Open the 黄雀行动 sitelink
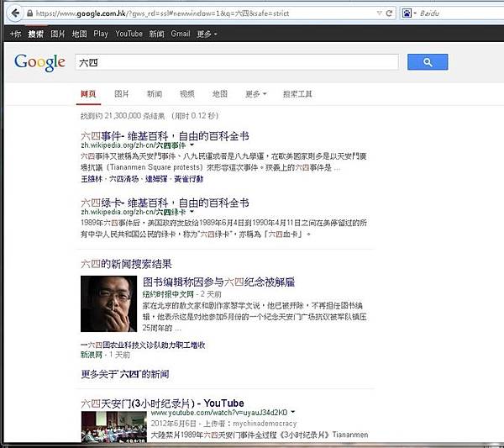This screenshot has width=504, height=448. 188,179
